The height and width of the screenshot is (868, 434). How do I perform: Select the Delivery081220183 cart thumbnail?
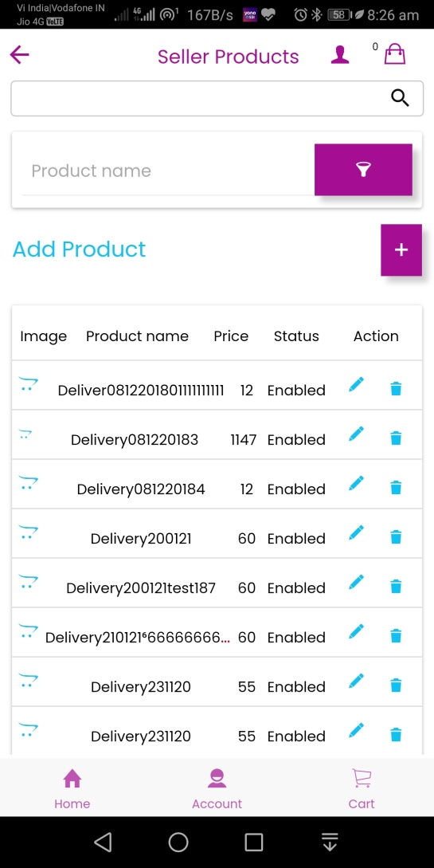[25, 435]
